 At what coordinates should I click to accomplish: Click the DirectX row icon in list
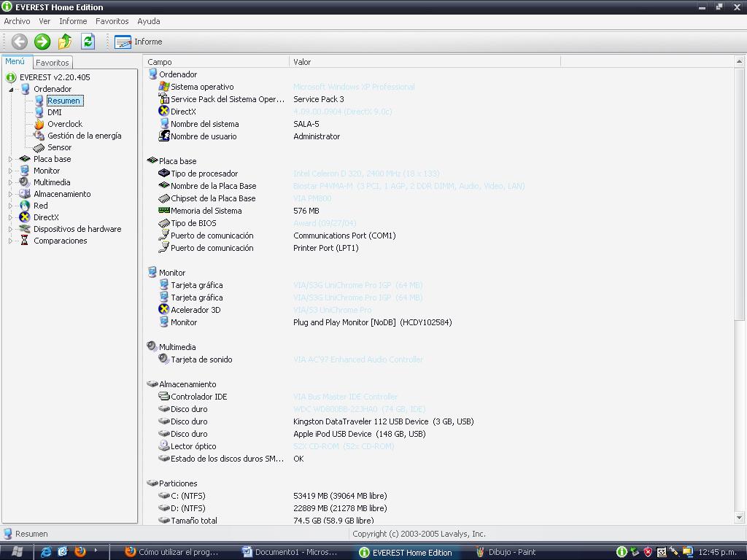pyautogui.click(x=164, y=111)
